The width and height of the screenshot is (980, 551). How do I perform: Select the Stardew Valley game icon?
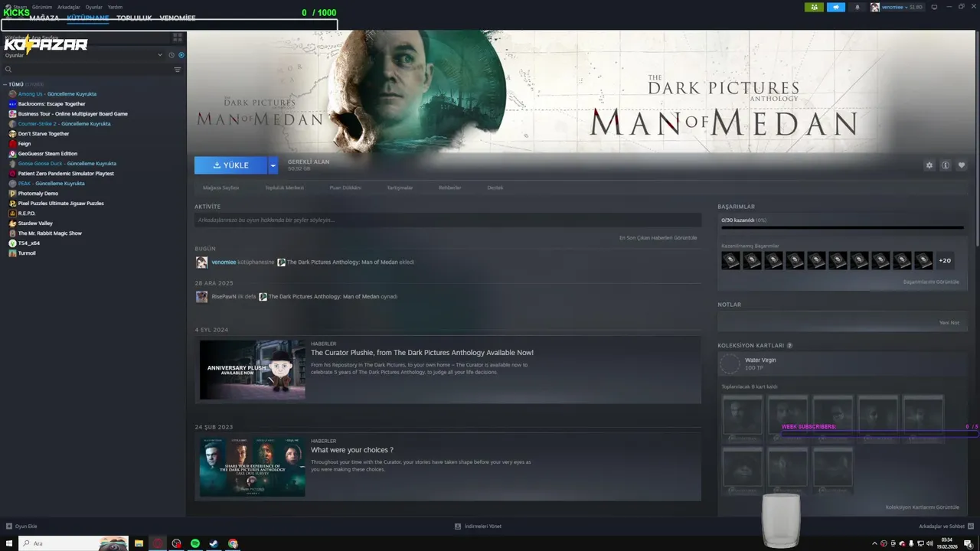12,223
